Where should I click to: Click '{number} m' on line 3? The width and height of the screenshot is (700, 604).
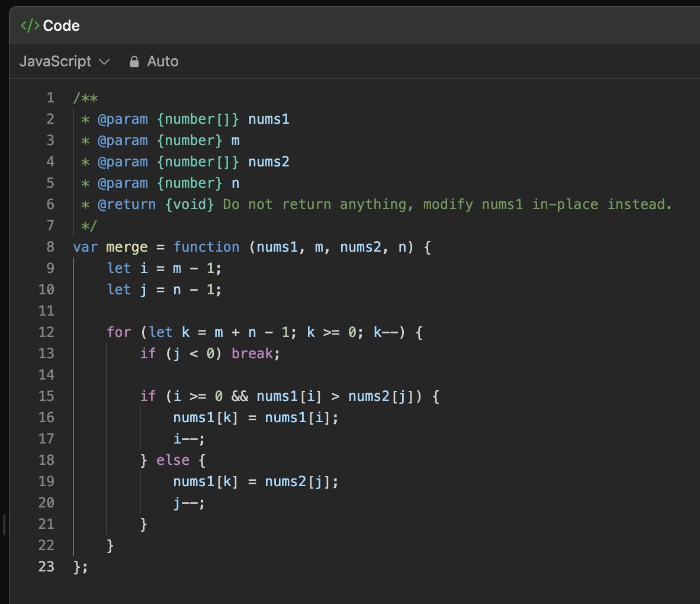pyautogui.click(x=198, y=140)
